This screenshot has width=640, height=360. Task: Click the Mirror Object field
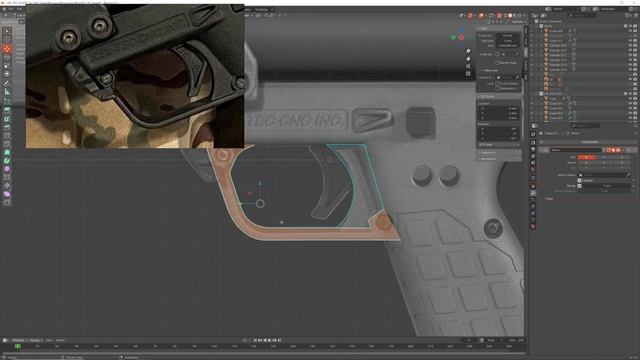coord(604,175)
